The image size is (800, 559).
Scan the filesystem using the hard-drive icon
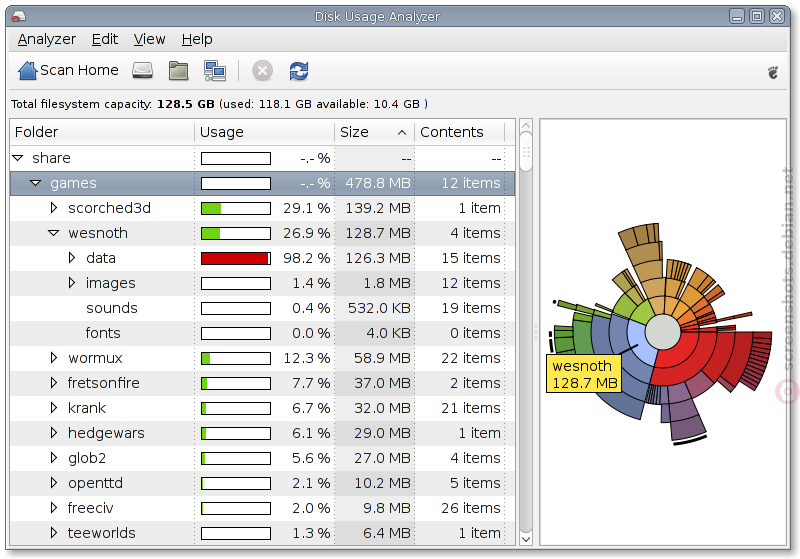point(142,70)
